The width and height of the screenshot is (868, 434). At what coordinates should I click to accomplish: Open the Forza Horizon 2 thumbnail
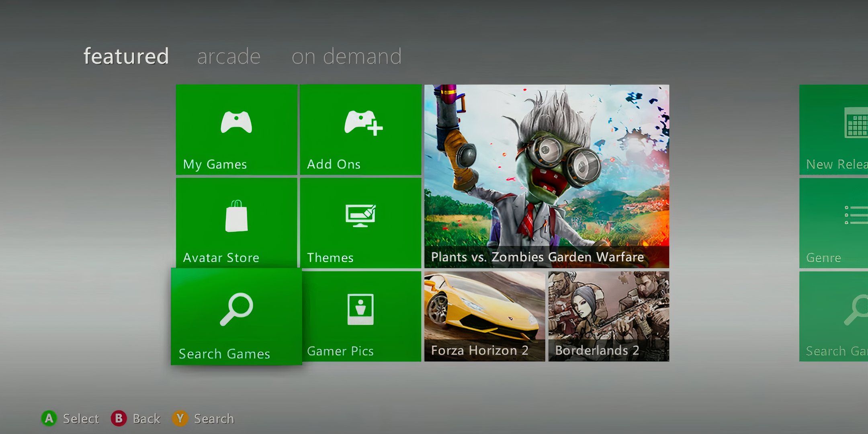pos(485,316)
